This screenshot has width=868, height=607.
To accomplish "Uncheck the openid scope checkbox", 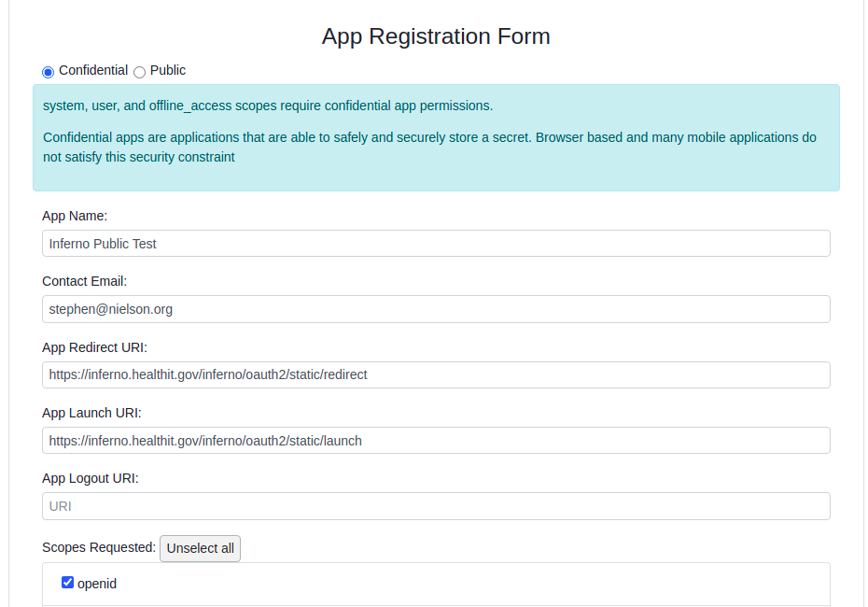I will pos(67,583).
